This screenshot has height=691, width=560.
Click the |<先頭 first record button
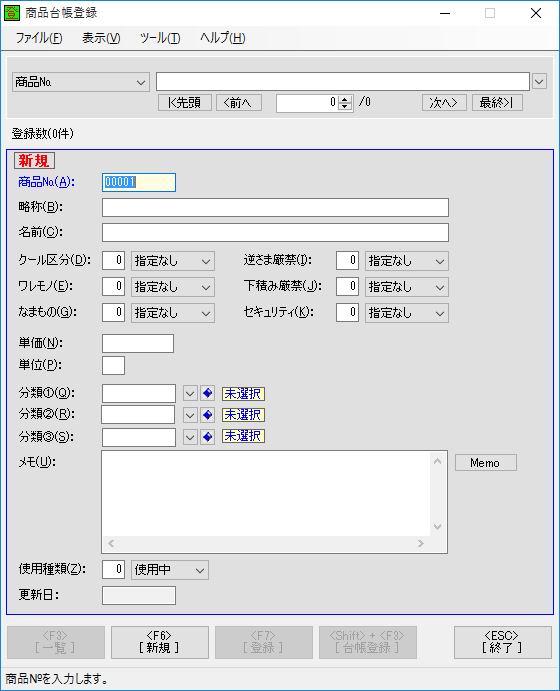coord(185,103)
